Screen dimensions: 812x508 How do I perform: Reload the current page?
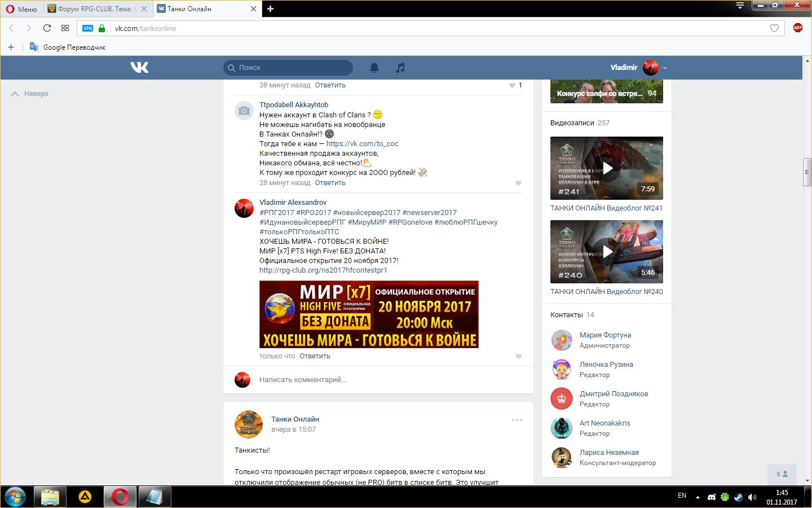47,28
